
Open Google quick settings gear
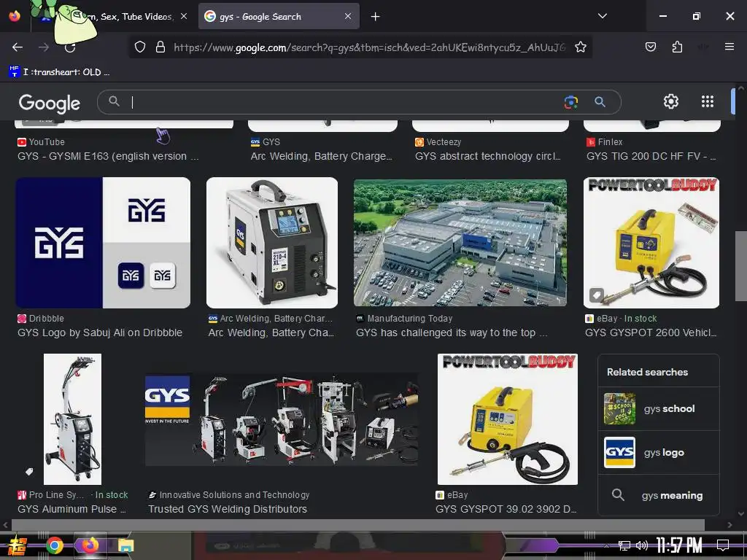coord(671,101)
